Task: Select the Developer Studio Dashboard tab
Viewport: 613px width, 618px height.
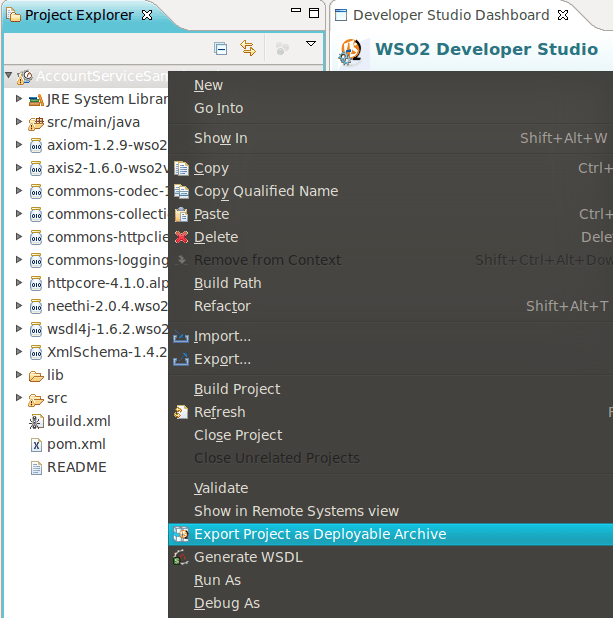Action: pos(451,15)
